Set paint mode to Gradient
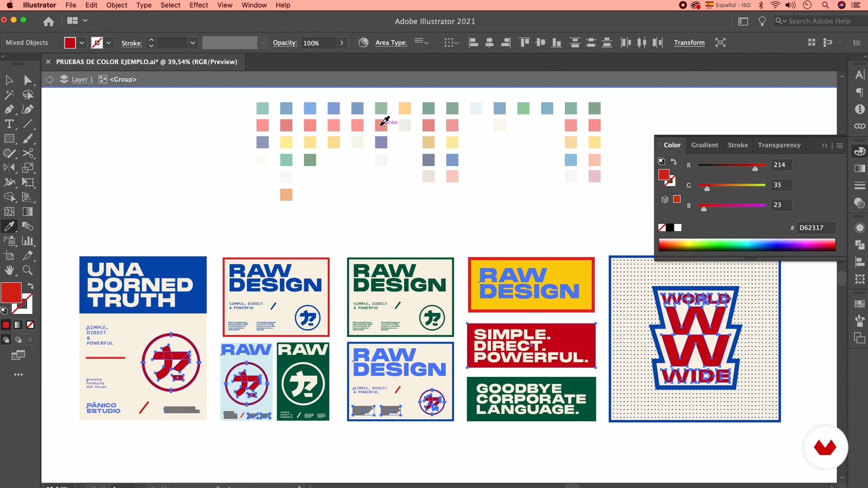 click(x=18, y=325)
